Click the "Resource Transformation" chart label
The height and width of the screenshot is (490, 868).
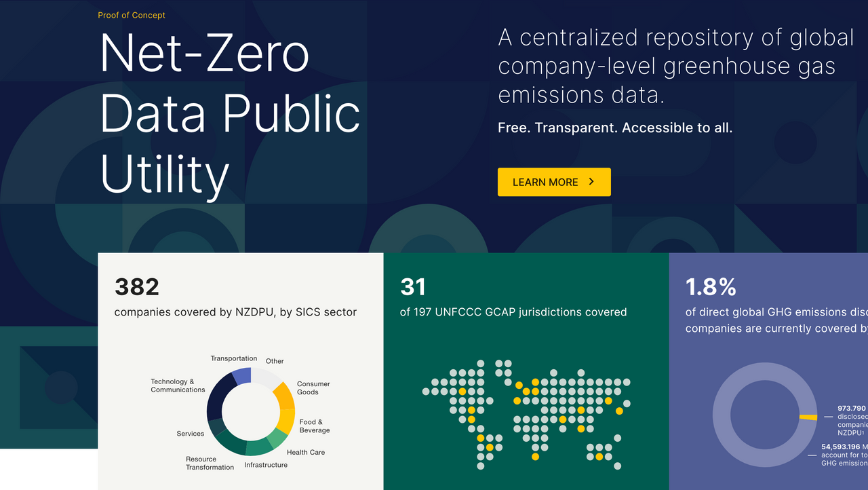click(x=210, y=463)
